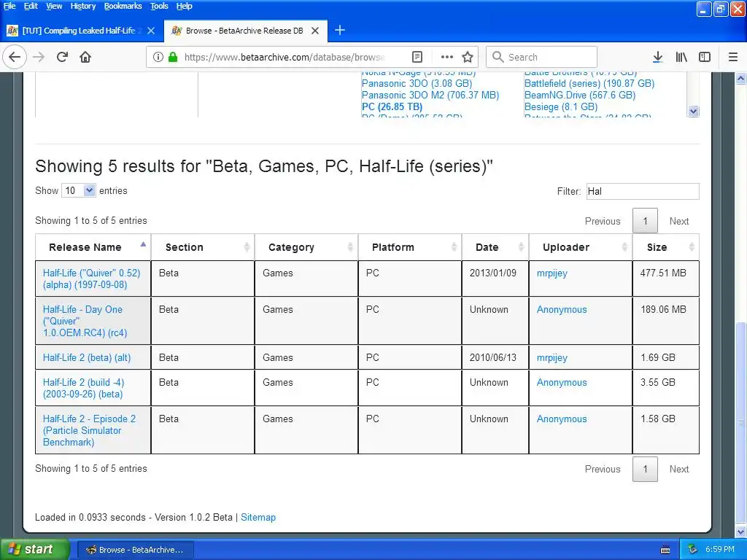Open the Help menu
Image resolution: width=747 pixels, height=560 pixels.
[184, 6]
